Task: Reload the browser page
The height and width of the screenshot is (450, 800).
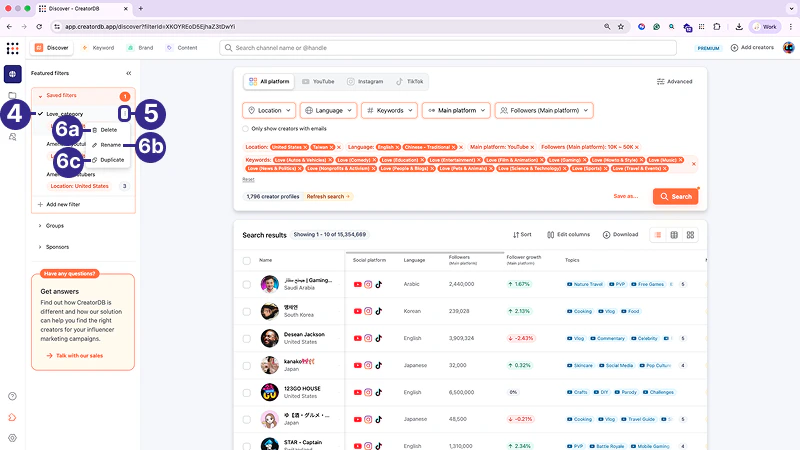Action: (x=39, y=27)
